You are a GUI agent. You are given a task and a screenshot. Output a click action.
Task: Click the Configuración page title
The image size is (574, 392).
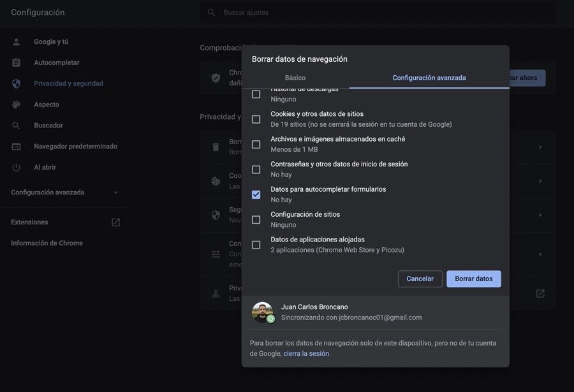38,13
